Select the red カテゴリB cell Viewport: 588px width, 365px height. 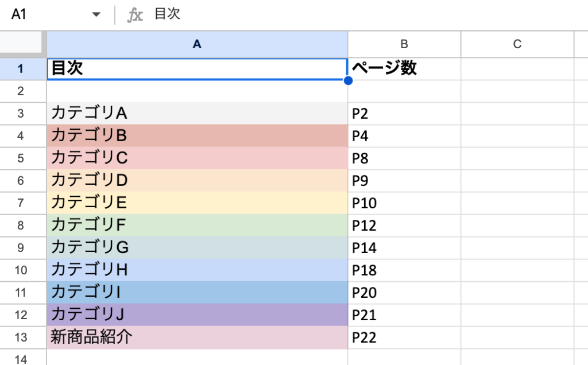point(197,136)
